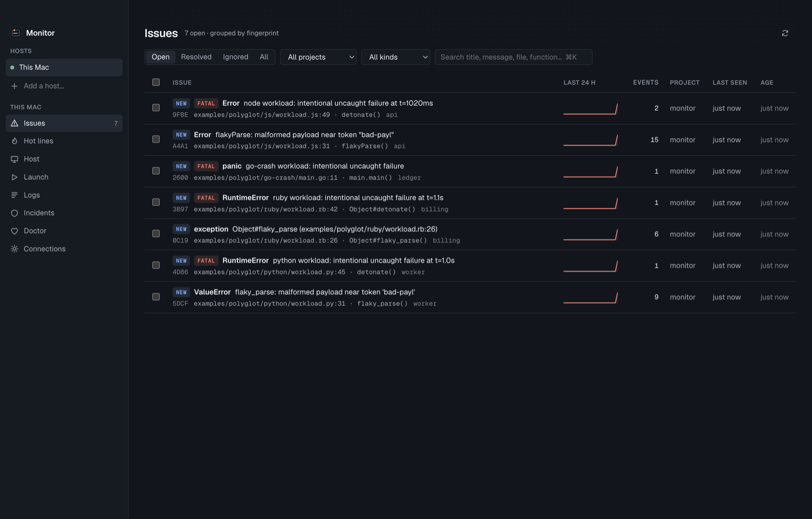812x519 pixels.
Task: Toggle the select-all issues checkbox
Action: point(156,82)
